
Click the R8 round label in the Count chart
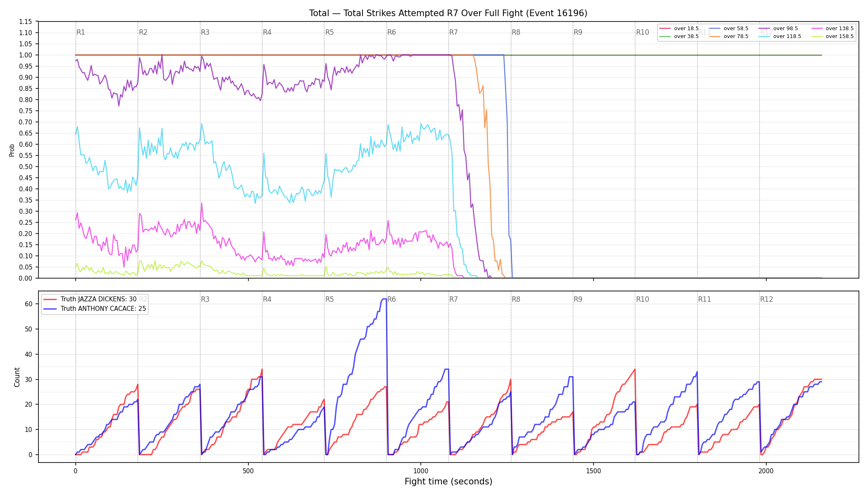[516, 299]
